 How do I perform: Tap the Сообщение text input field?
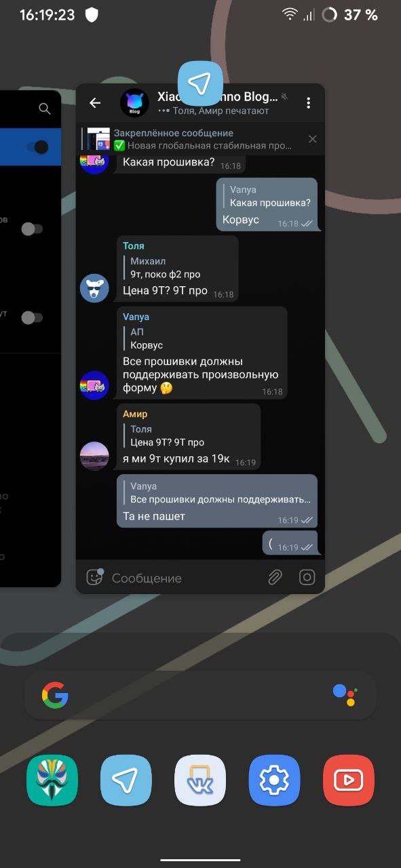[183, 578]
